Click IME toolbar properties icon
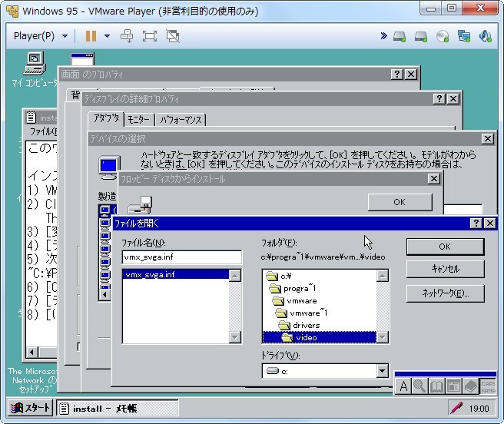This screenshot has width=504, height=424. click(x=453, y=386)
